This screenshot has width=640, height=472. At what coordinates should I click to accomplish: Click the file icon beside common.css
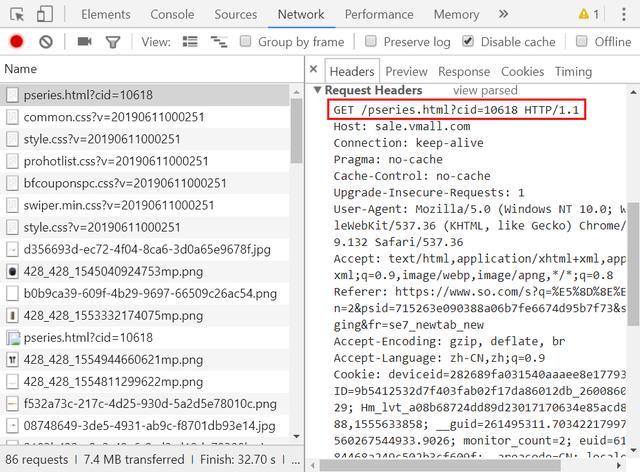tap(13, 117)
